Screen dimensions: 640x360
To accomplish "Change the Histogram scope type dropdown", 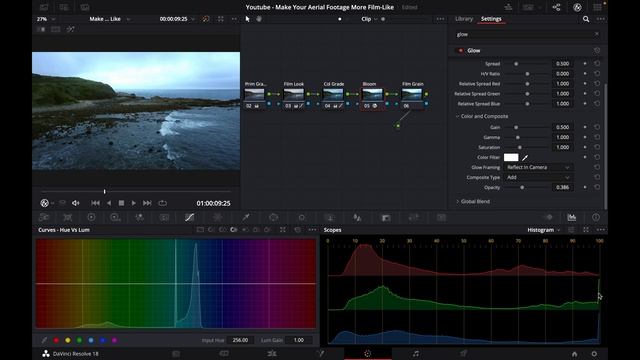I will point(544,230).
